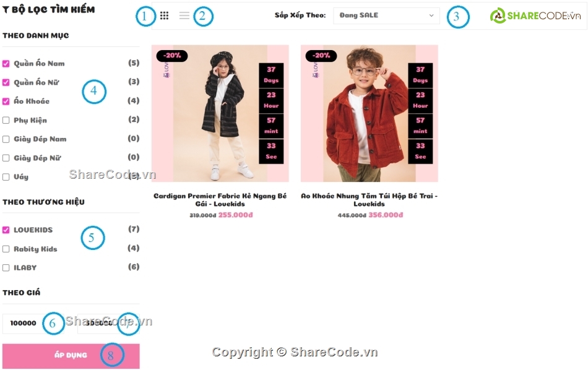Open the Áo Khoác Nhung Tăm product title link
Viewport: 588px width, 370px height.
[370, 200]
